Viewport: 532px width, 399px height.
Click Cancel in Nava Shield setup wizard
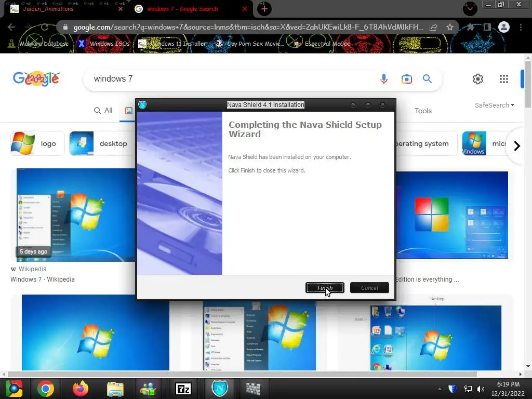pyautogui.click(x=369, y=288)
